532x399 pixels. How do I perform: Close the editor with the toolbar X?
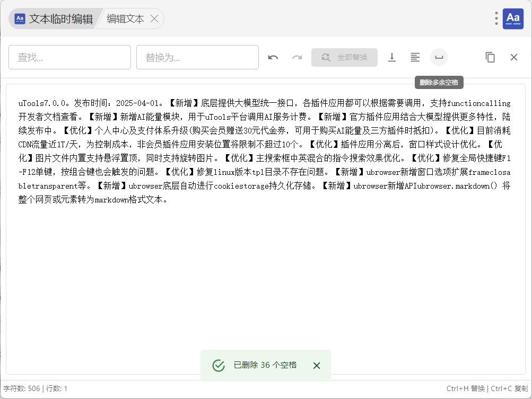pos(514,57)
